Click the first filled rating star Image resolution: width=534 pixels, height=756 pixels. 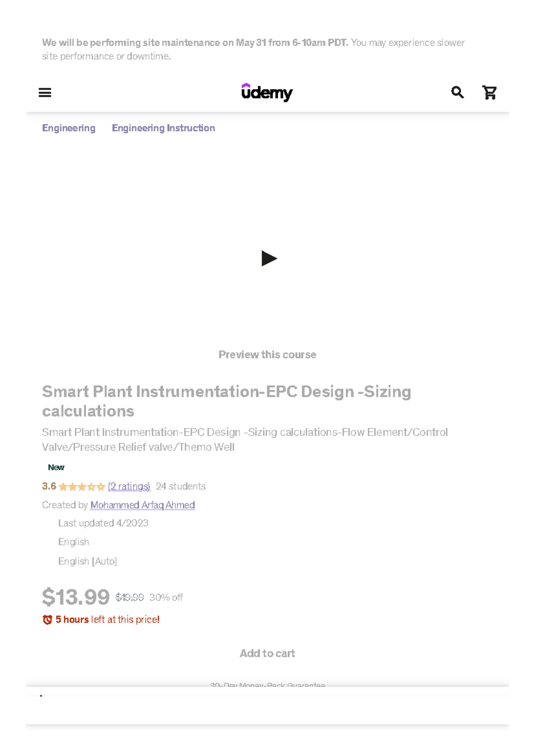click(x=62, y=487)
